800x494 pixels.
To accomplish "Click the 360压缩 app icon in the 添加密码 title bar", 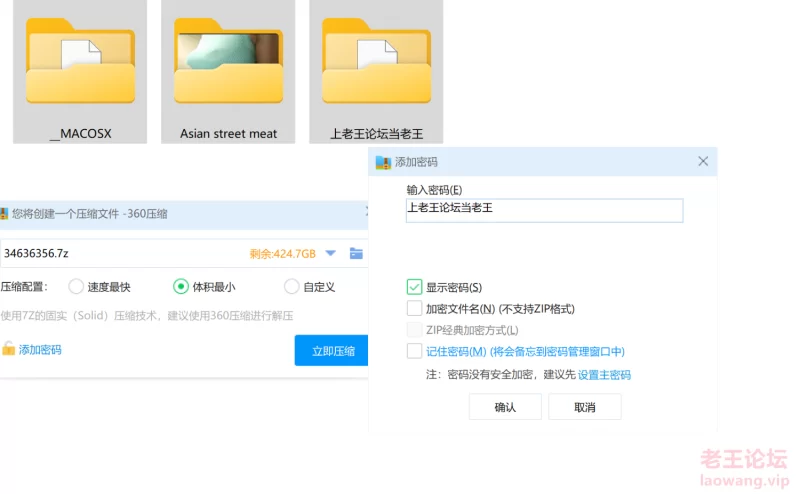I will coord(383,162).
